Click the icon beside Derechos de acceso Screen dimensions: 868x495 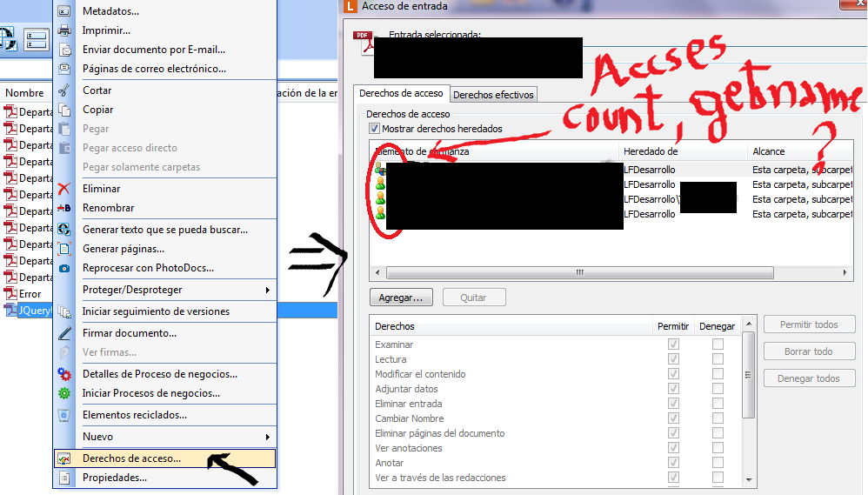(x=64, y=458)
